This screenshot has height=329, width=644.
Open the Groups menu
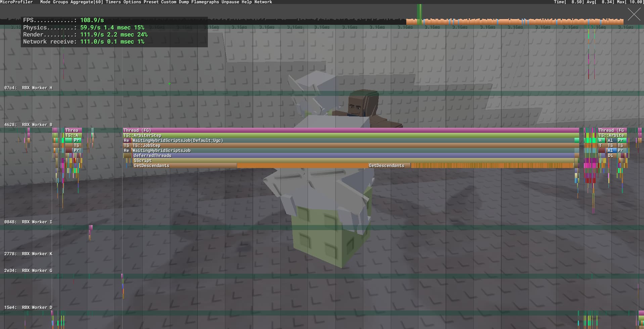(60, 2)
